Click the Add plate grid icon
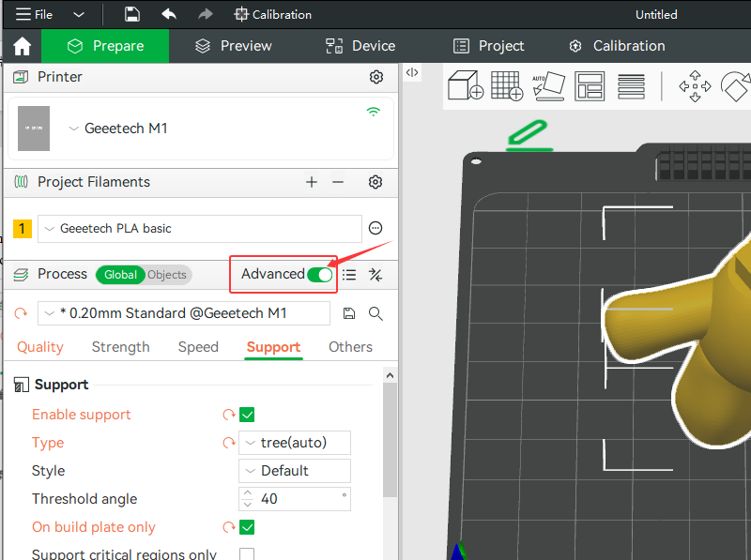 (507, 85)
